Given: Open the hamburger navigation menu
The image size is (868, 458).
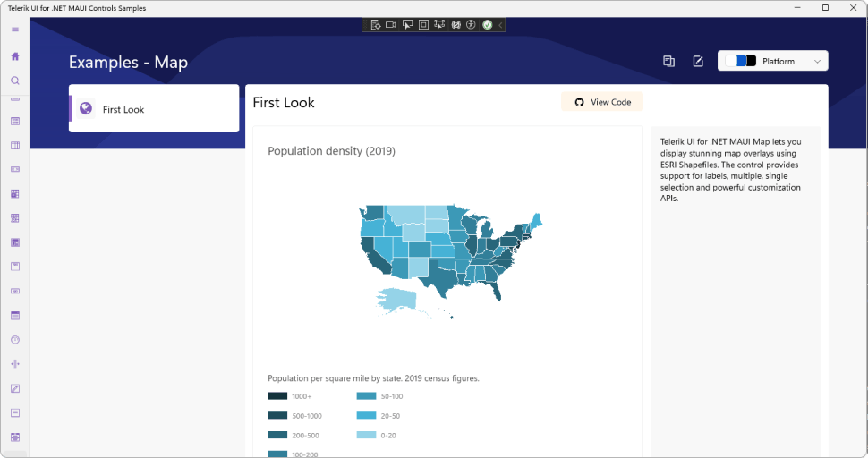Looking at the screenshot, I should (x=15, y=30).
